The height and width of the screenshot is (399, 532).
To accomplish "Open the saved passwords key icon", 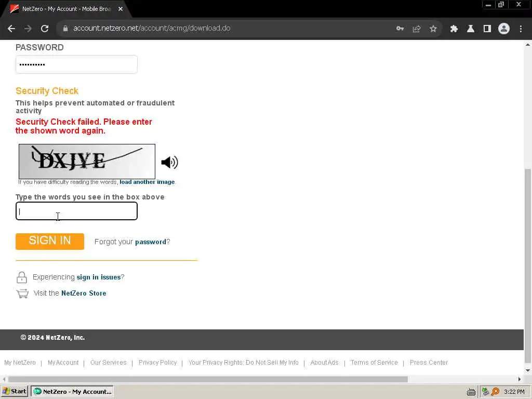I will 400,29.
